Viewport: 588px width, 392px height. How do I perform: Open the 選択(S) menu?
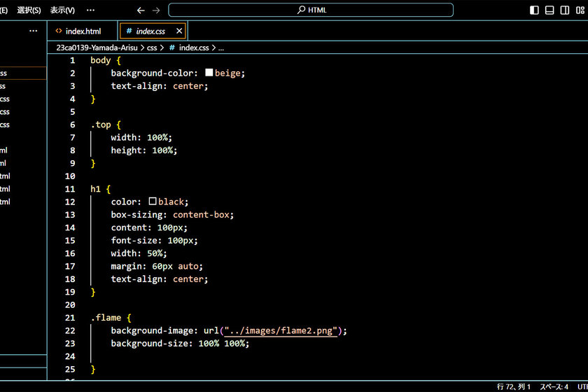[x=29, y=10]
